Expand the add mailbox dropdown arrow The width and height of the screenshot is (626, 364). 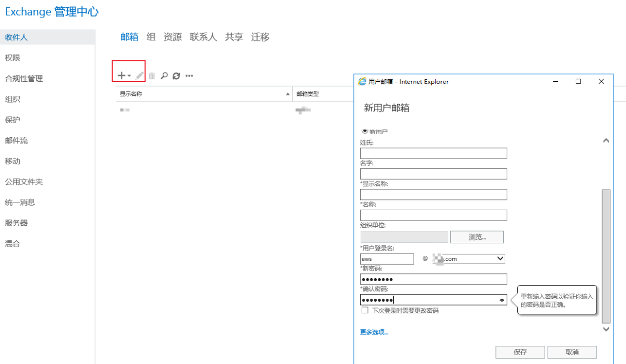pyautogui.click(x=129, y=76)
